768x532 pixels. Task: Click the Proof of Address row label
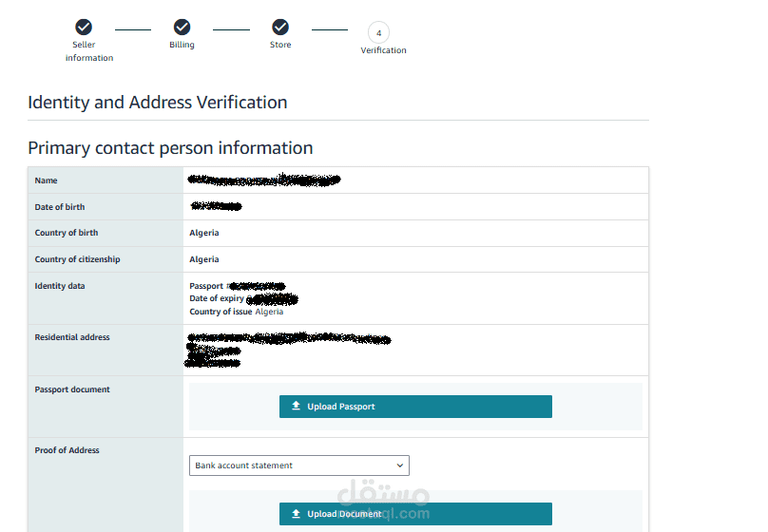click(67, 450)
